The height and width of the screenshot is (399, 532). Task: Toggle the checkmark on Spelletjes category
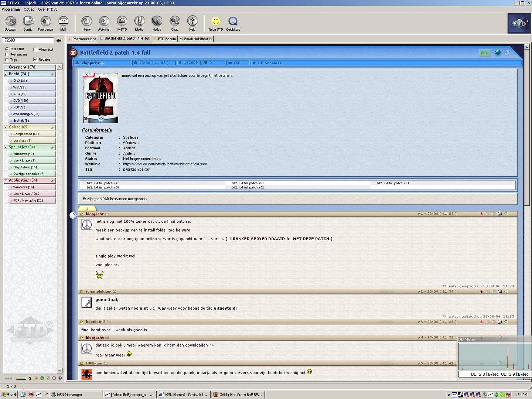point(52,147)
